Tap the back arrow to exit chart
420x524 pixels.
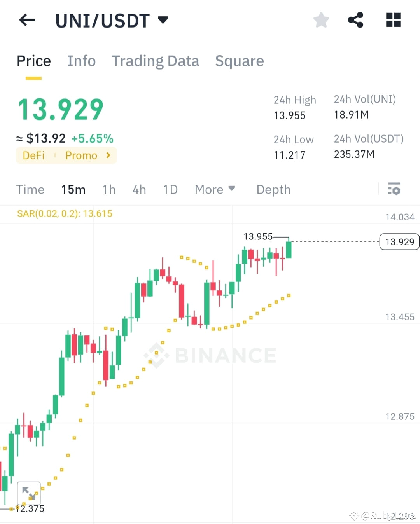pos(26,20)
